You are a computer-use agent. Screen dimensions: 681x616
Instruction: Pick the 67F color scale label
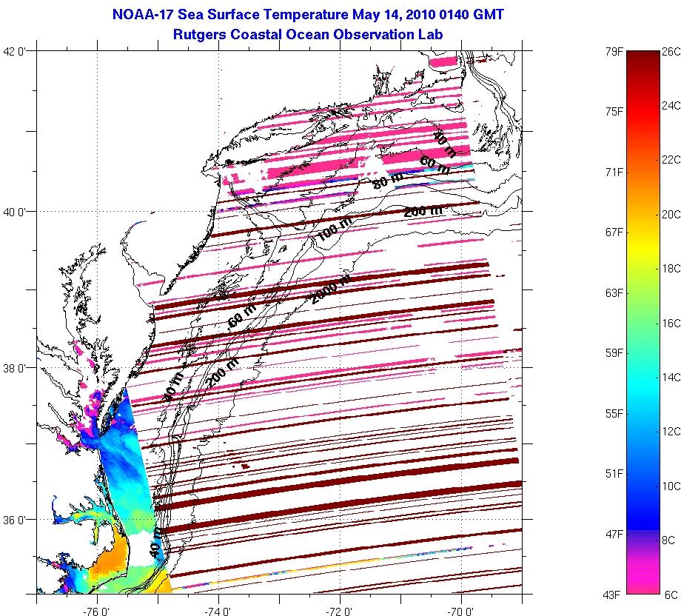coord(614,232)
